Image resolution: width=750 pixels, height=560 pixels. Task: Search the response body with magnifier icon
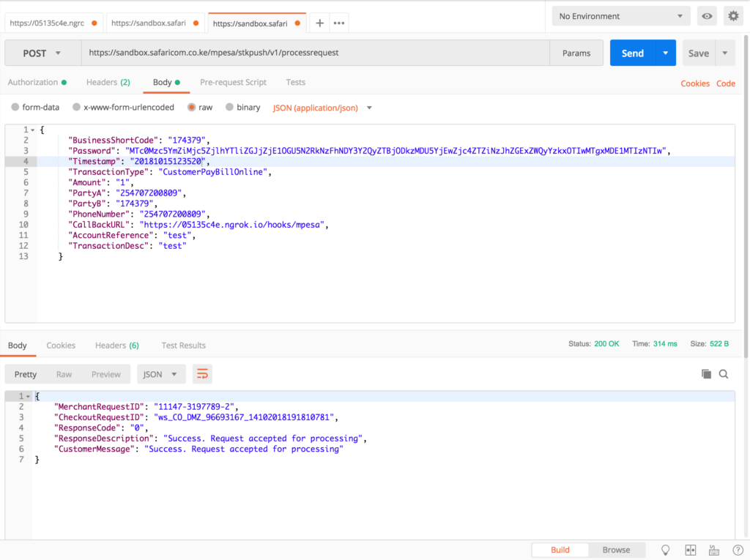click(x=724, y=374)
